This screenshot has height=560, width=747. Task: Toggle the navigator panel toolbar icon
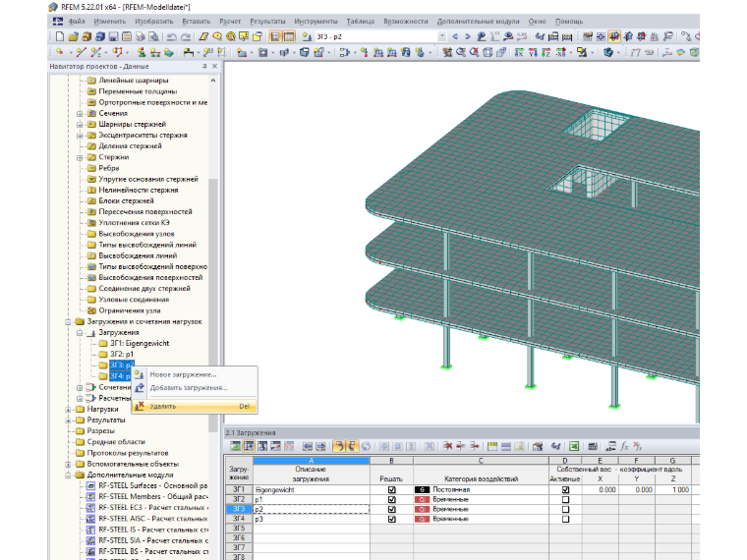[x=275, y=36]
